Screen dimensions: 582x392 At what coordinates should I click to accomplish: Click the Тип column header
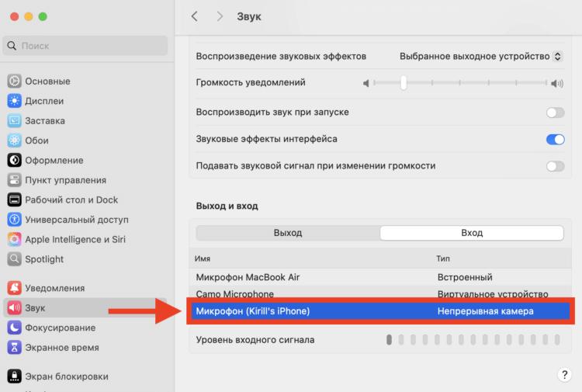point(443,258)
